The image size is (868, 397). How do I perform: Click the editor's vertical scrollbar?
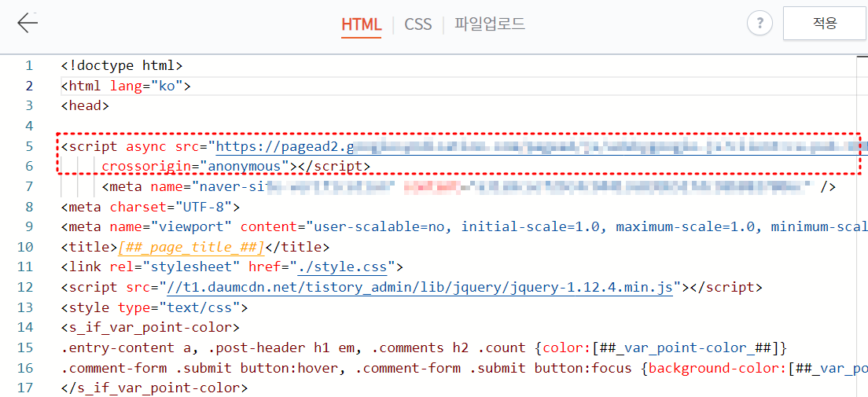click(862, 226)
